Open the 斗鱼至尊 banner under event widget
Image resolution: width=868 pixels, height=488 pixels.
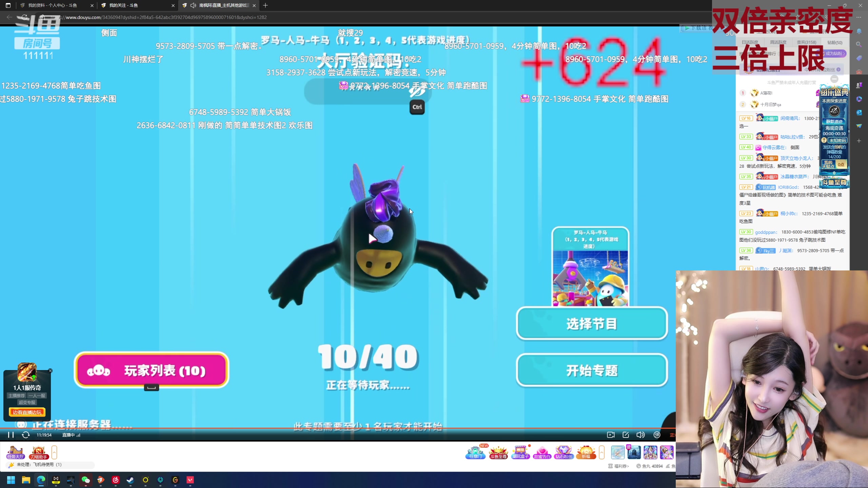pyautogui.click(x=834, y=182)
